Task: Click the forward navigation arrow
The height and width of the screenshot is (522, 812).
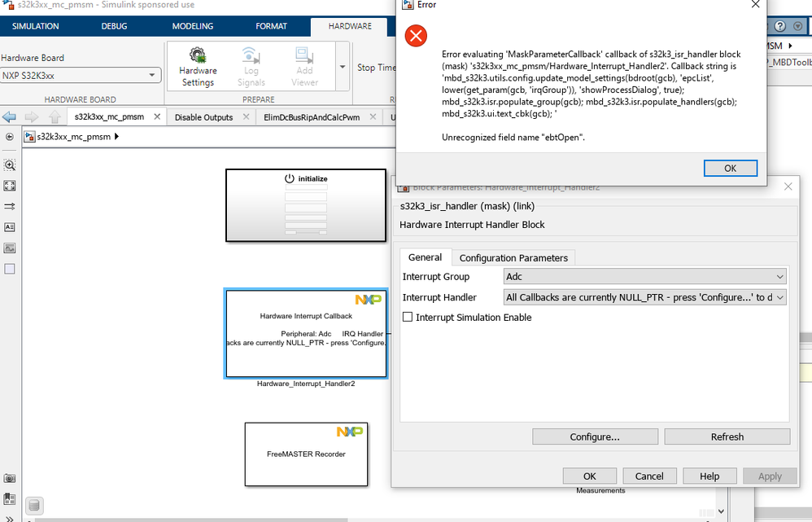Action: click(x=32, y=116)
